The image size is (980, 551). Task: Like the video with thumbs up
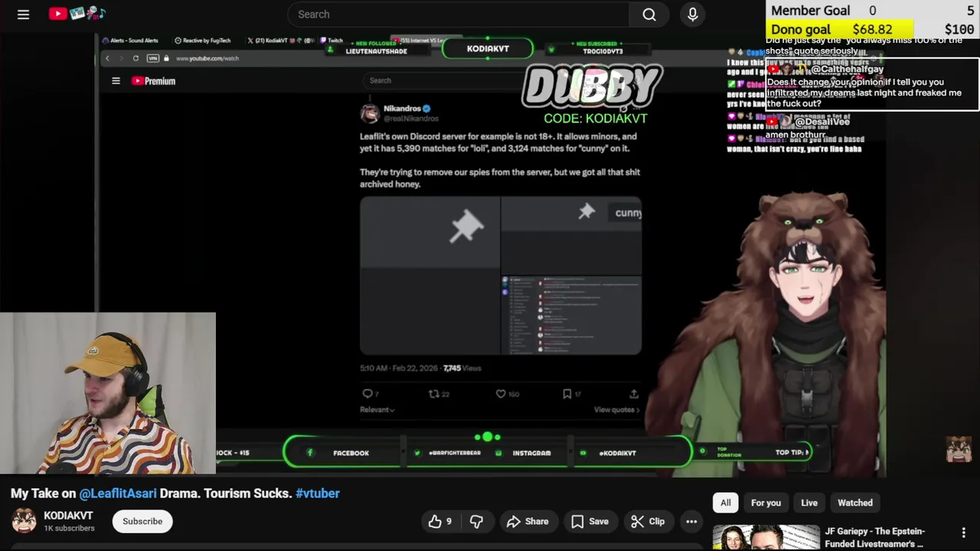[x=439, y=521]
